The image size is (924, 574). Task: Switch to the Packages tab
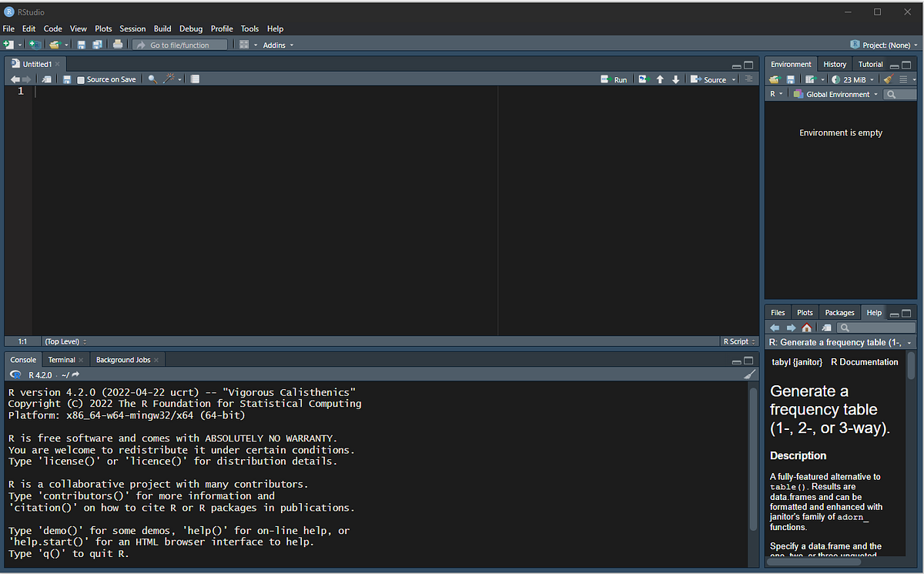839,312
